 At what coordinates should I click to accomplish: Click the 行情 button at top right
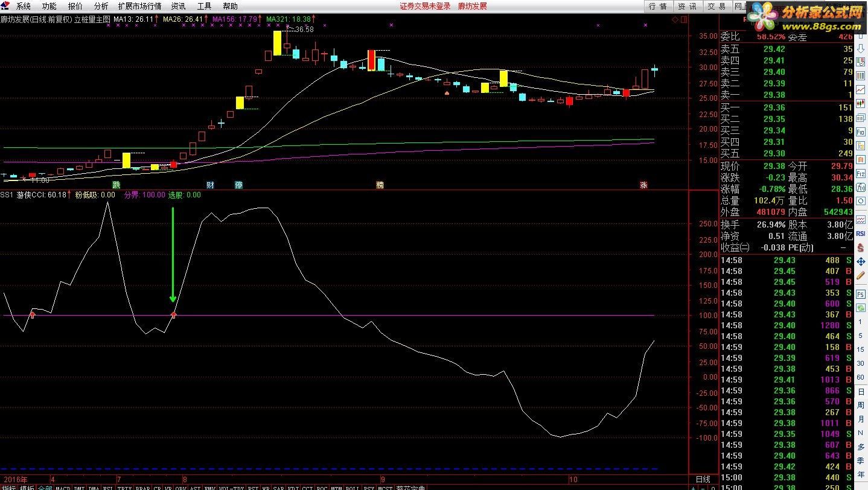click(658, 6)
